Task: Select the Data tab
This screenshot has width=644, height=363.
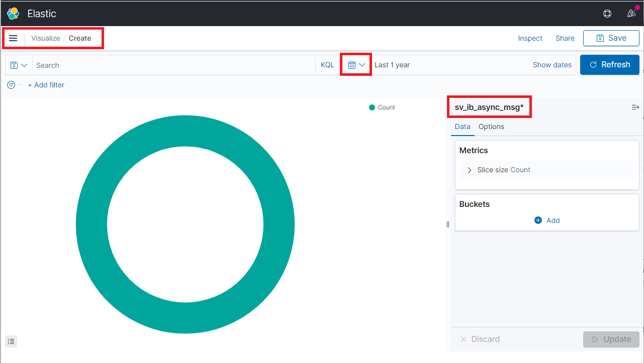Action: [463, 127]
